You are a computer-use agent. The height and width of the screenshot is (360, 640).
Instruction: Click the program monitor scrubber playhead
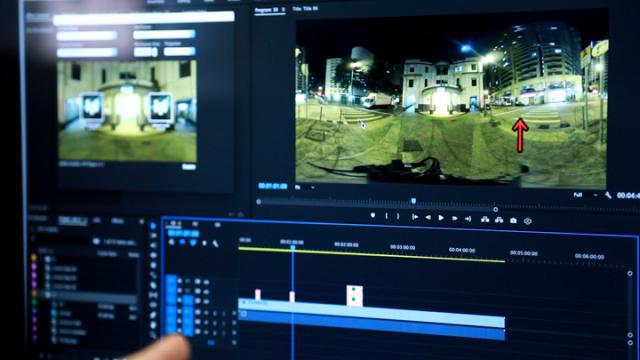point(413,201)
